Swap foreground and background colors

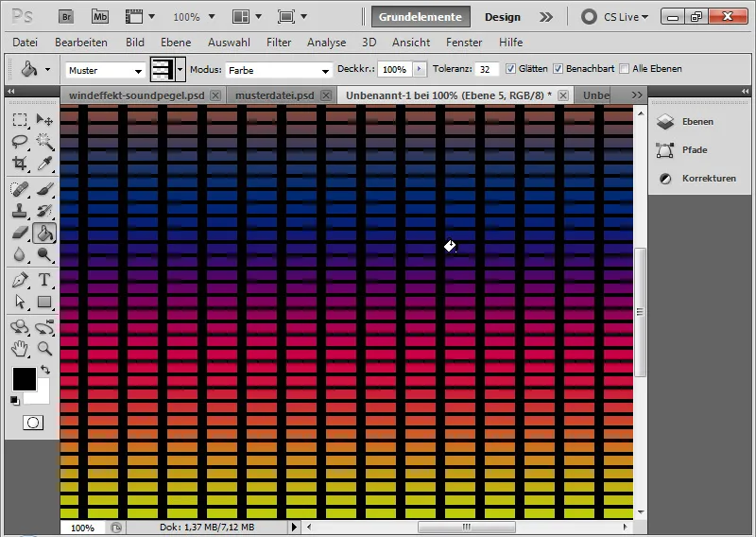(x=45, y=370)
